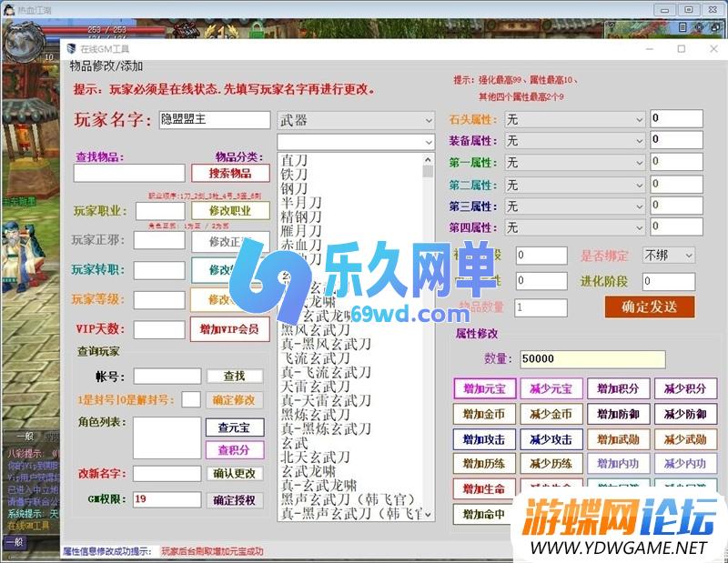Click the 增加攻击 button
This screenshot has width=728, height=563.
click(484, 439)
